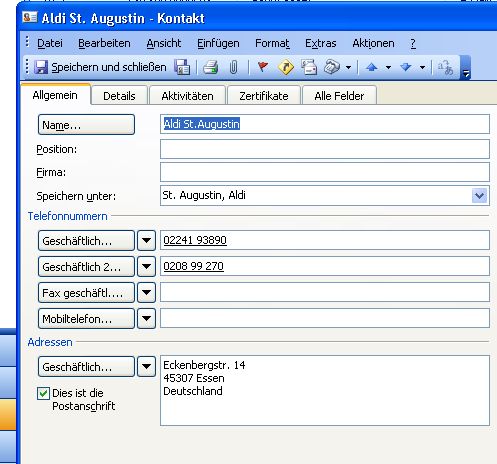Viewport: 497px width, 464px height.
Task: Open the Aktionen menu
Action: click(x=373, y=43)
